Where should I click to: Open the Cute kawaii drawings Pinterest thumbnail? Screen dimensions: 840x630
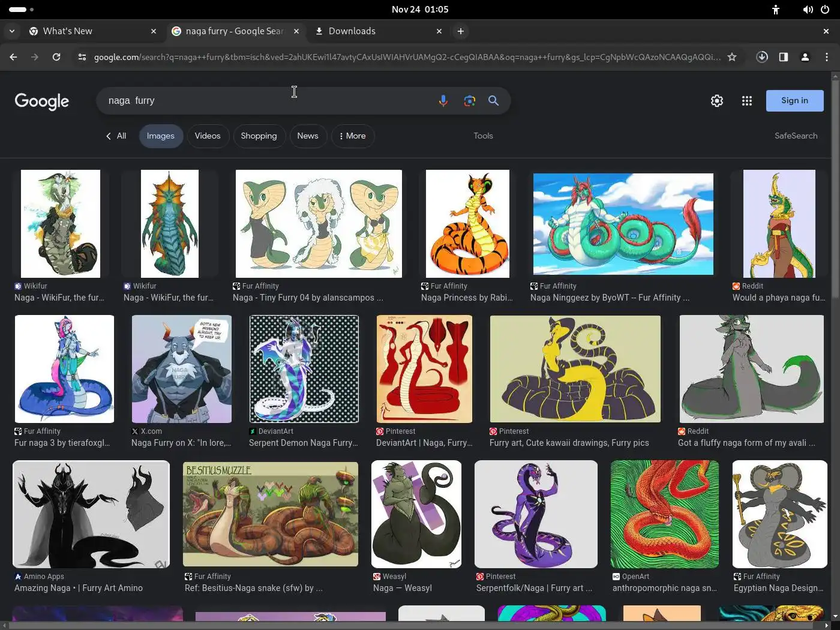[x=575, y=369]
